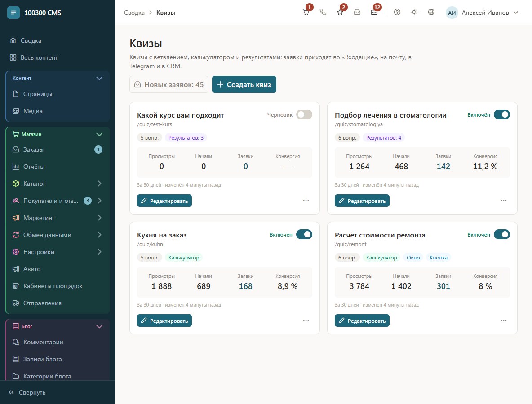Enable the Какой курс вам подходит quiz toggle
Screen dimensions: 532x404
[x=304, y=114]
